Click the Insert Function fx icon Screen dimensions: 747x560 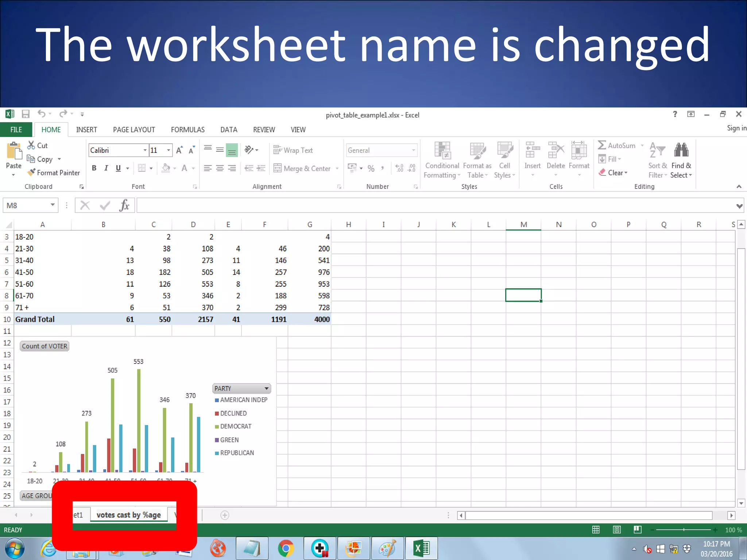124,205
